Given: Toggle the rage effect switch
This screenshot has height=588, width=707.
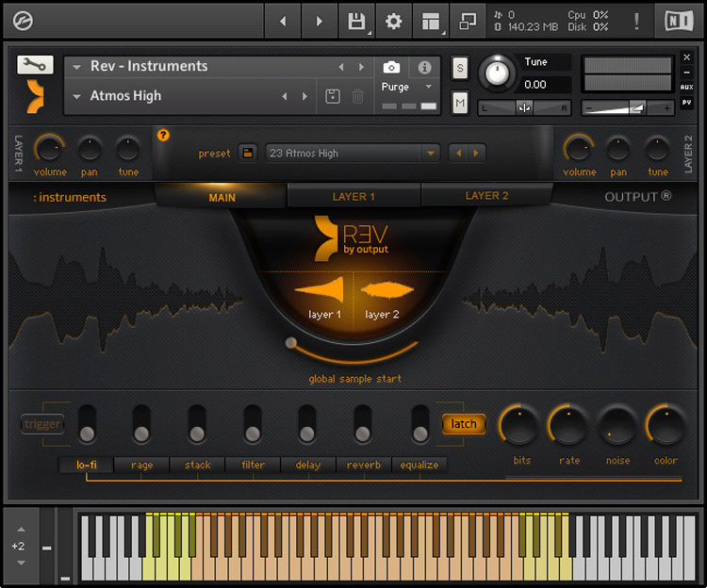Looking at the screenshot, I should coord(141,423).
